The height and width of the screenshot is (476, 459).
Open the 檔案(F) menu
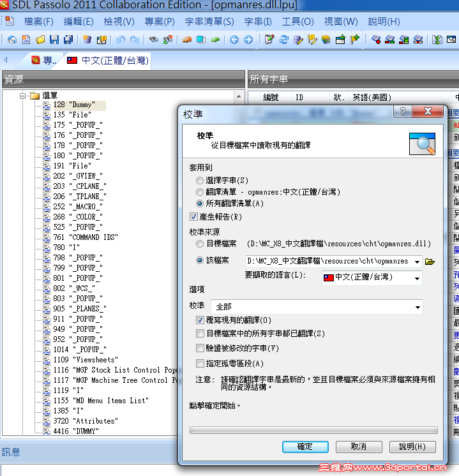pyautogui.click(x=38, y=22)
